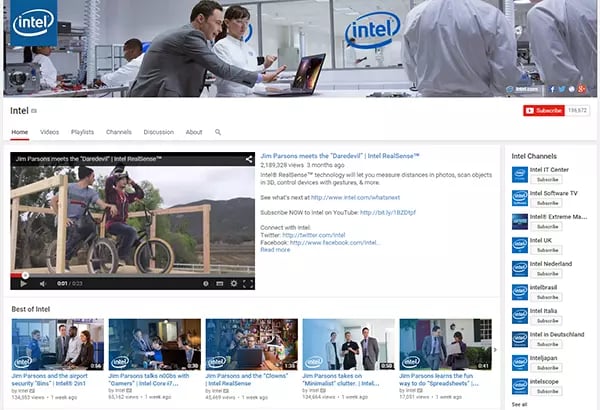Image resolution: width=600 pixels, height=410 pixels.
Task: Open Intel UK channel icon
Action: coord(520,245)
